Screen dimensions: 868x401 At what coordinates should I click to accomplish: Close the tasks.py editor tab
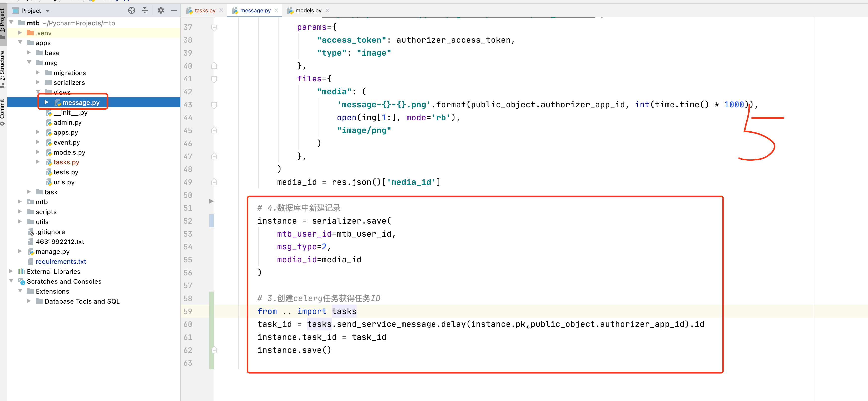pyautogui.click(x=221, y=11)
